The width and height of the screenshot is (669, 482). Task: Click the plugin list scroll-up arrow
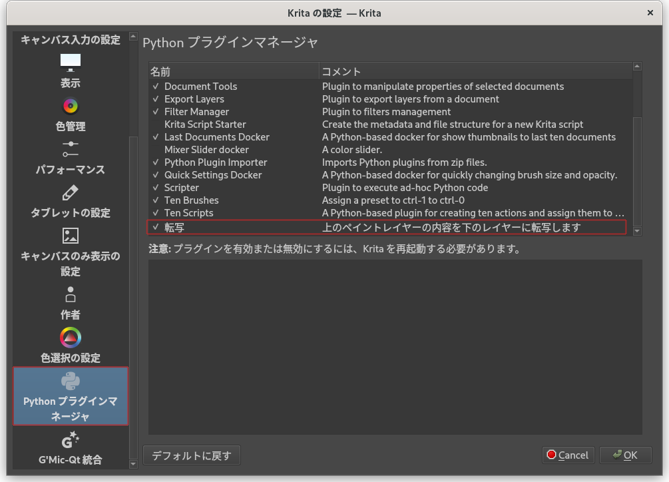tap(637, 67)
